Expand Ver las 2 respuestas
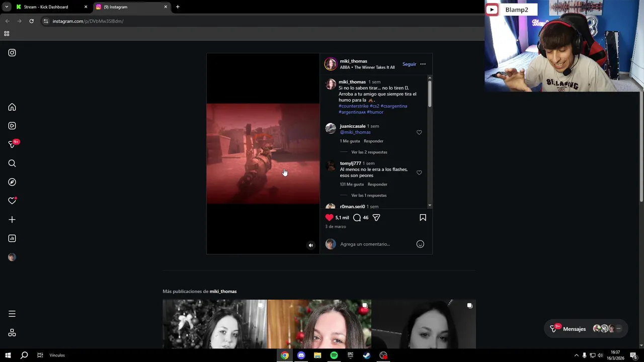 (369, 152)
